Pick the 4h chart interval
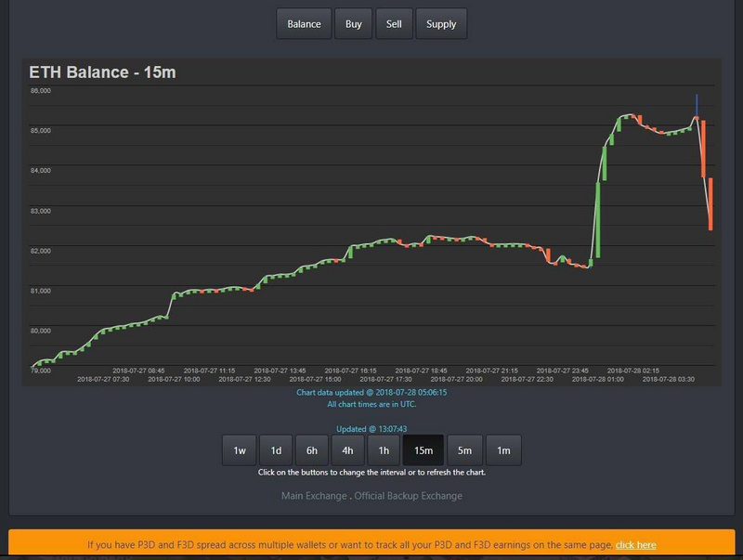 pyautogui.click(x=347, y=450)
